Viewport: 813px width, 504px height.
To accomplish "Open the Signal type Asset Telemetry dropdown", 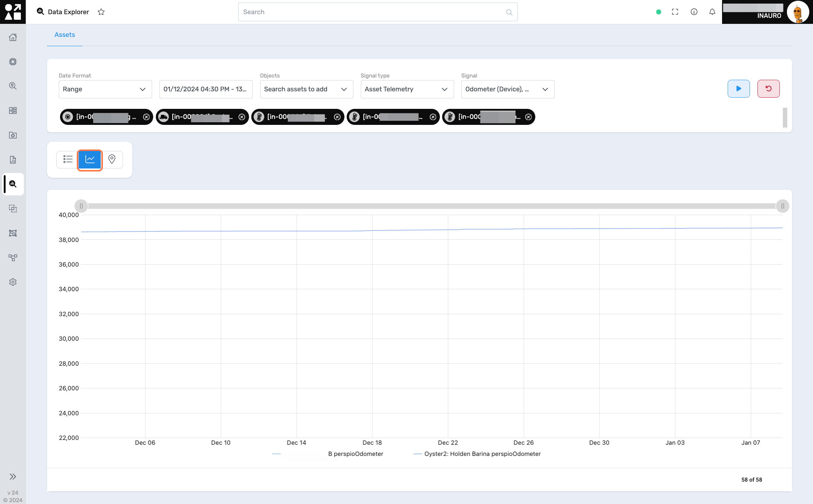I will (x=407, y=89).
